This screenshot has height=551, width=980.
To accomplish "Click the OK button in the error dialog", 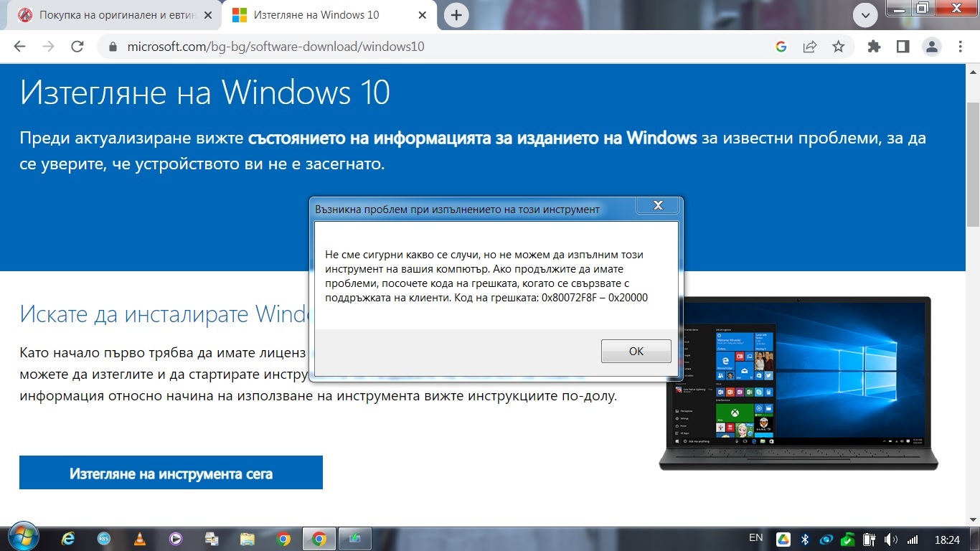I will pos(636,352).
